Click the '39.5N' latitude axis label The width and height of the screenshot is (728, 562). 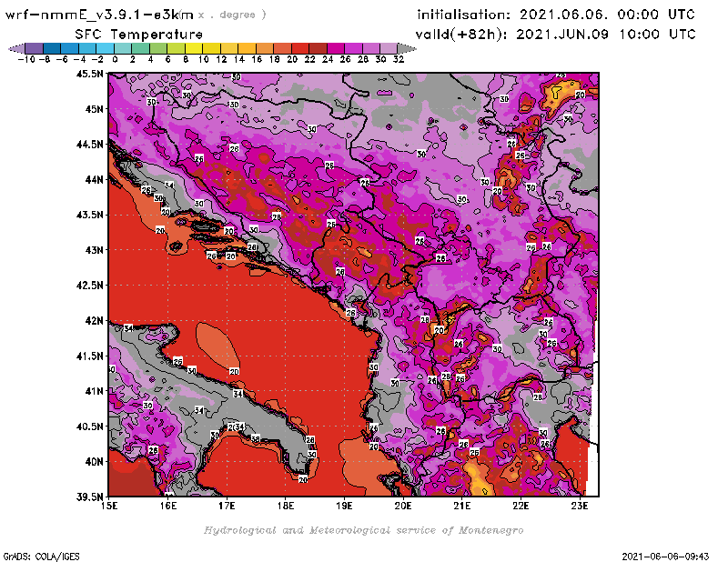pos(89,497)
